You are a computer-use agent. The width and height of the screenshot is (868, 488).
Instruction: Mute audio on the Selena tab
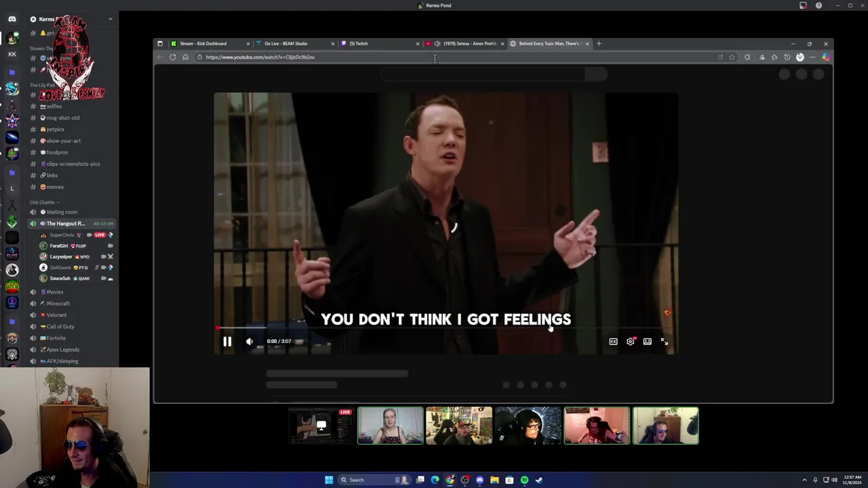[437, 43]
